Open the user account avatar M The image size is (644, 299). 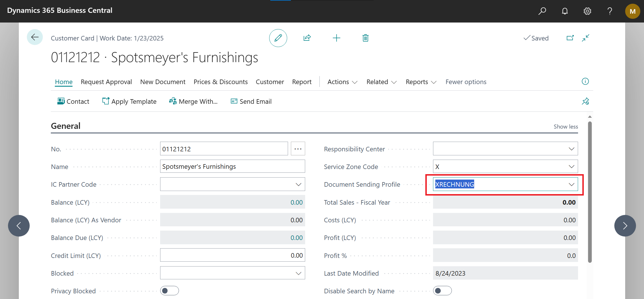(x=633, y=11)
